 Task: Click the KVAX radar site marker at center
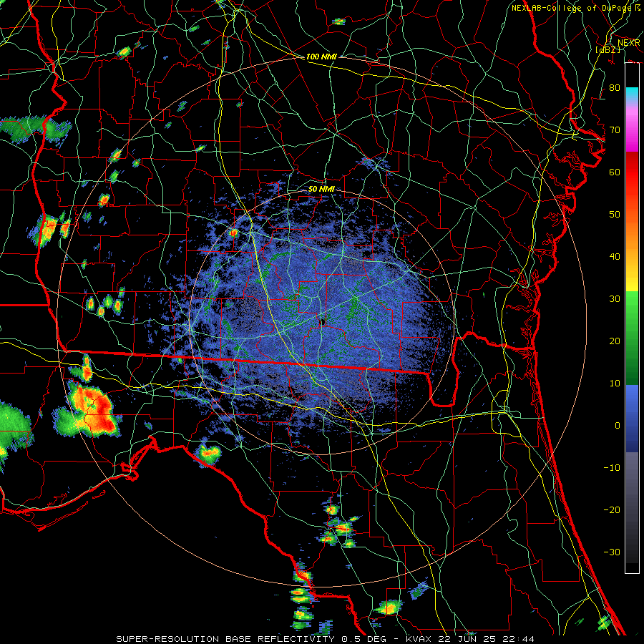click(x=323, y=321)
